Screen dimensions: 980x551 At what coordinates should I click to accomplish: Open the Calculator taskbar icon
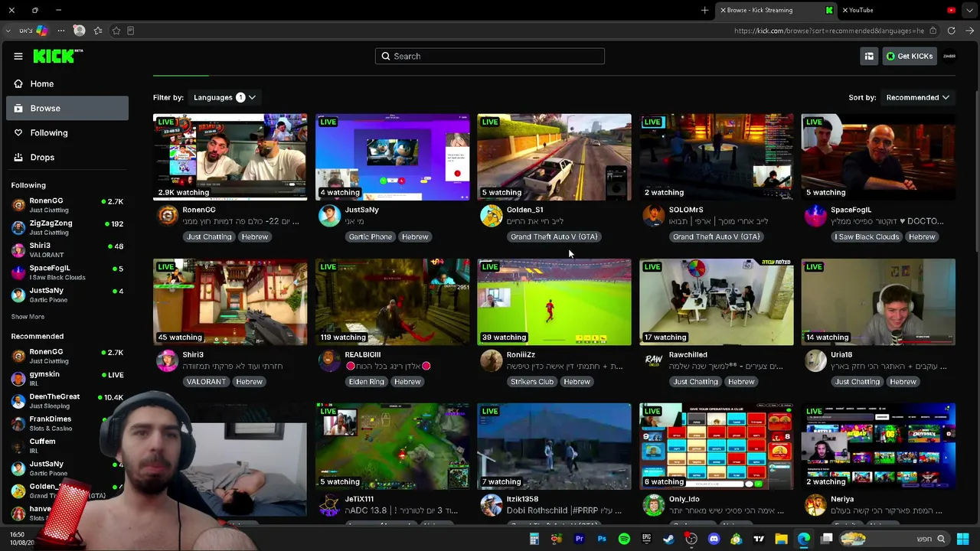(x=534, y=539)
